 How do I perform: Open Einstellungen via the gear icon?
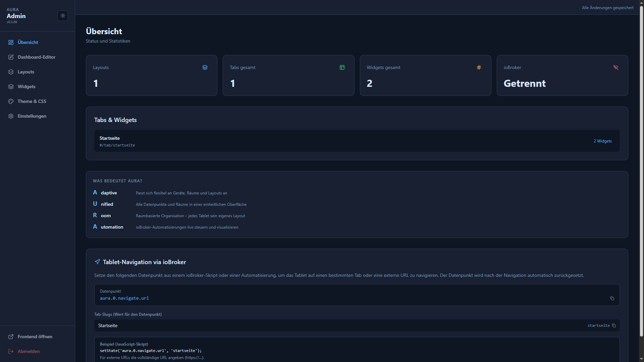click(11, 116)
